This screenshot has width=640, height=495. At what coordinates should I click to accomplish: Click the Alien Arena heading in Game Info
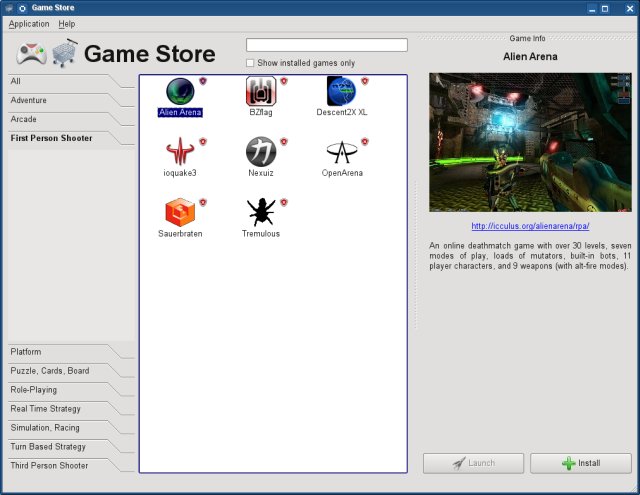pyautogui.click(x=530, y=57)
